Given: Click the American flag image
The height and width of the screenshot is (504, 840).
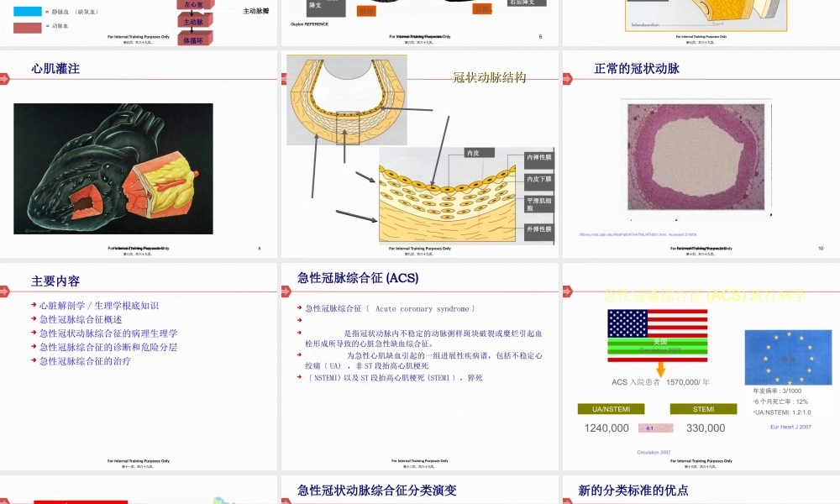Looking at the screenshot, I should coord(658,336).
